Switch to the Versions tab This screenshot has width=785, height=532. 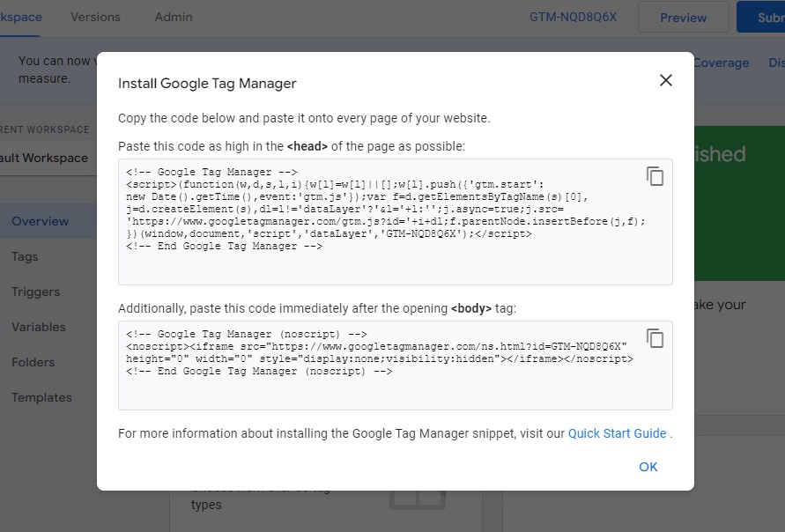pyautogui.click(x=95, y=17)
